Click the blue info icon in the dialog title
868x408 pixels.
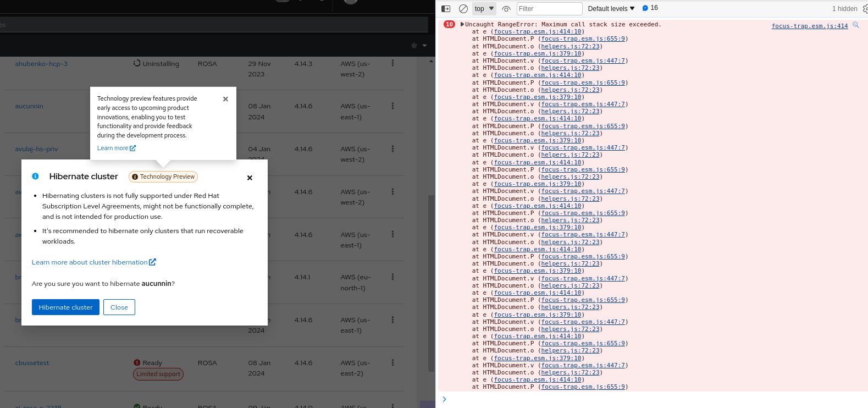click(x=35, y=176)
